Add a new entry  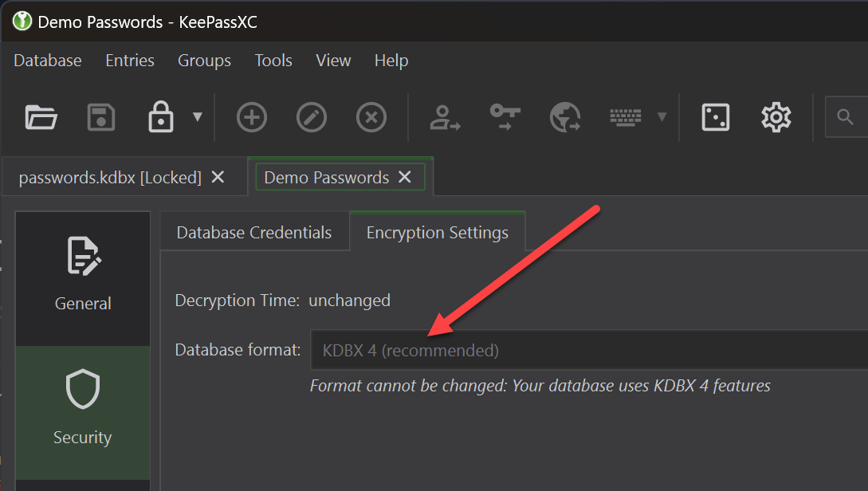(x=251, y=116)
